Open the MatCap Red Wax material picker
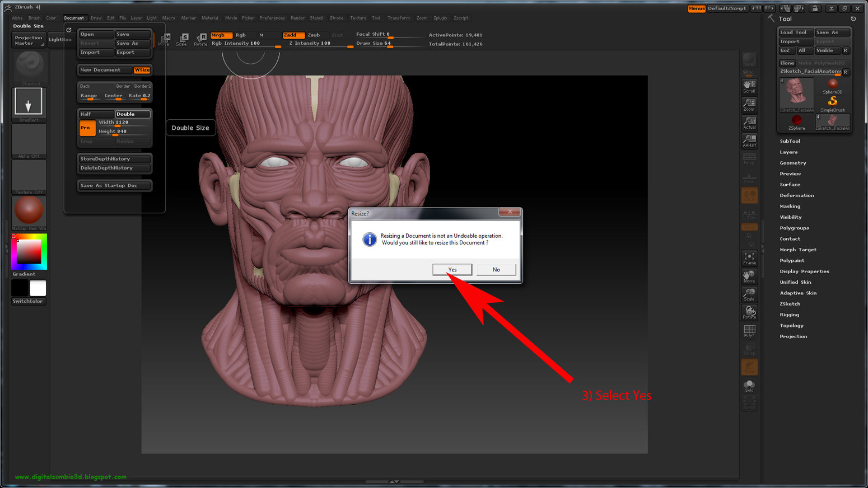Image resolution: width=868 pixels, height=488 pixels. (29, 213)
